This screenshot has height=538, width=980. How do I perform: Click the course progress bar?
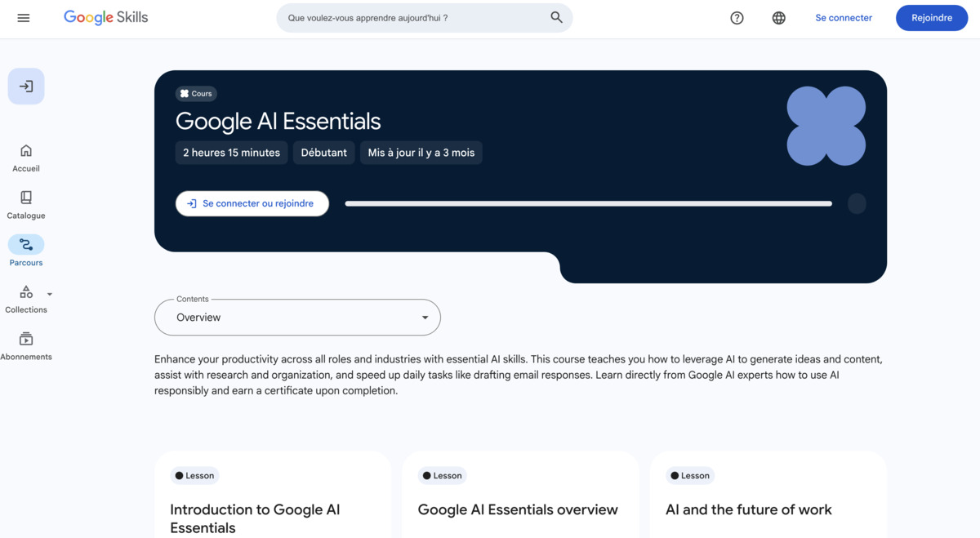coord(588,203)
